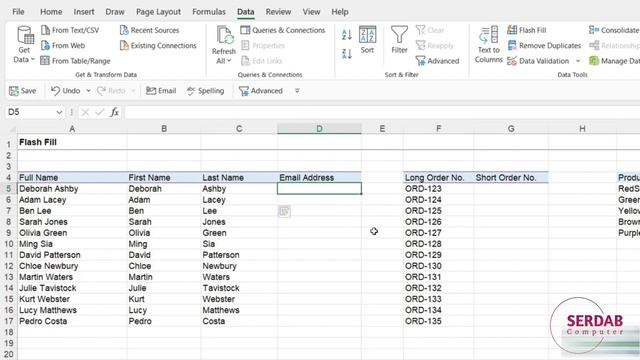Open Manage Data Model
The width and height of the screenshot is (640, 360).
(x=614, y=61)
